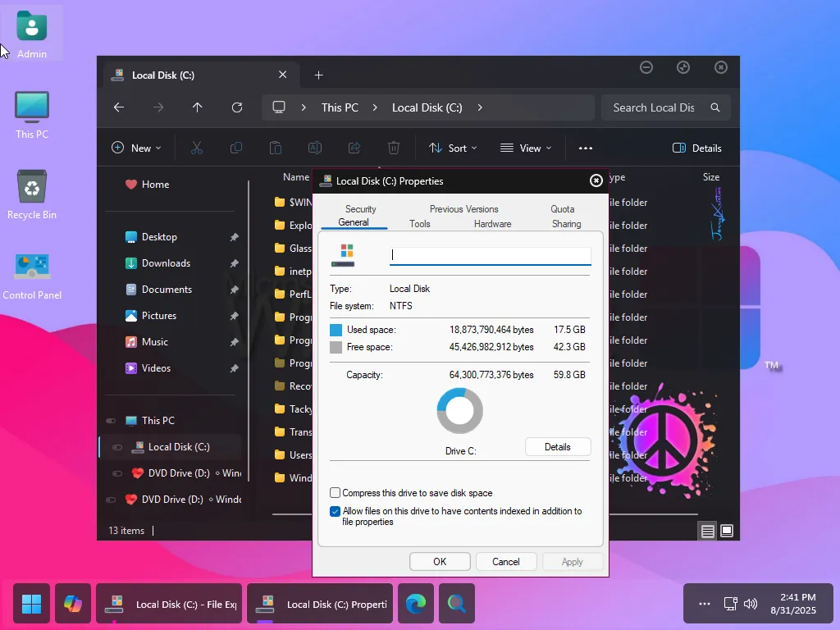This screenshot has height=630, width=840.
Task: Open the View dropdown menu
Action: [x=526, y=148]
